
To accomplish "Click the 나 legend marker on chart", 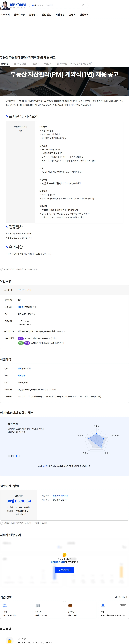I will point(17,456).
